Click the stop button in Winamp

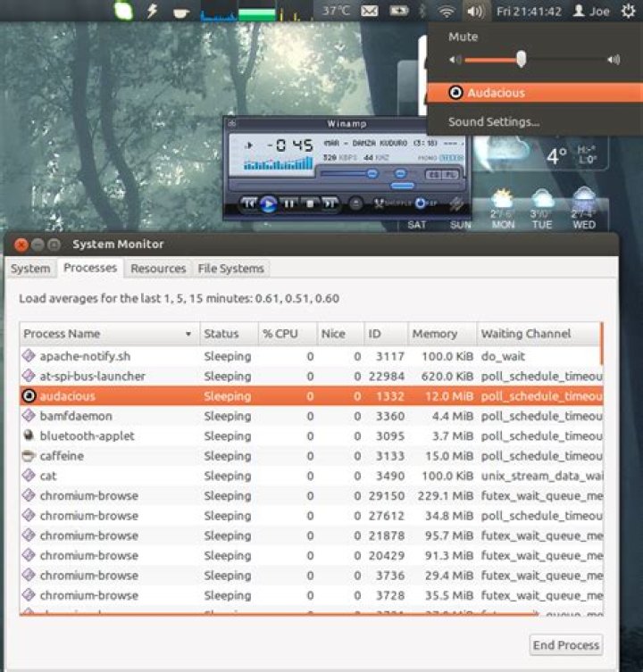(x=310, y=203)
